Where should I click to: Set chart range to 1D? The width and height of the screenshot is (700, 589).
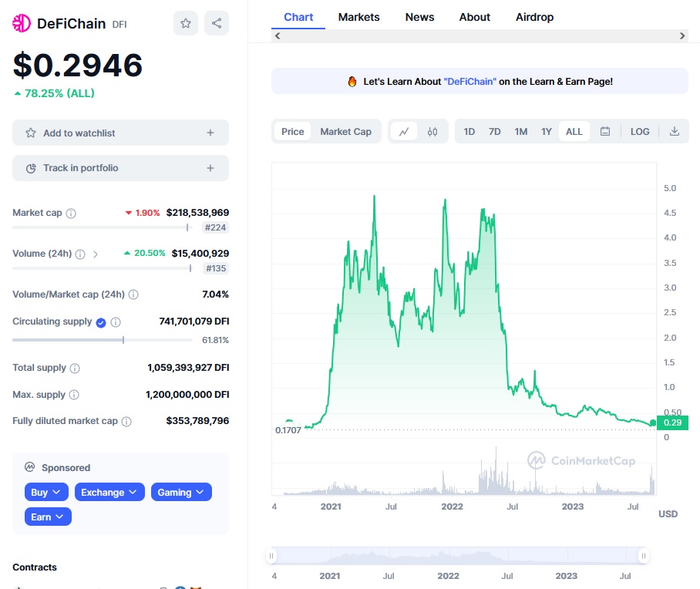click(x=469, y=132)
